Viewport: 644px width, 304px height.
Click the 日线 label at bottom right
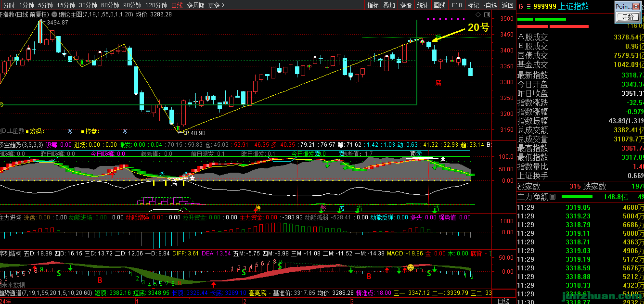[503, 301]
